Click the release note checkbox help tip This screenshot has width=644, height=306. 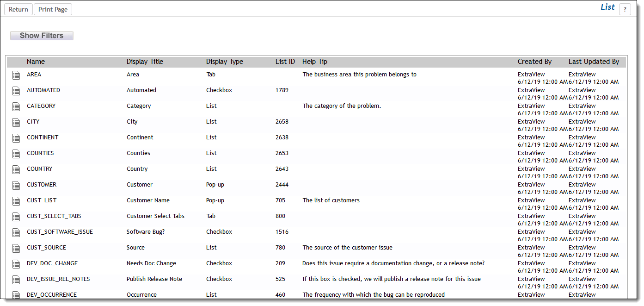392,279
